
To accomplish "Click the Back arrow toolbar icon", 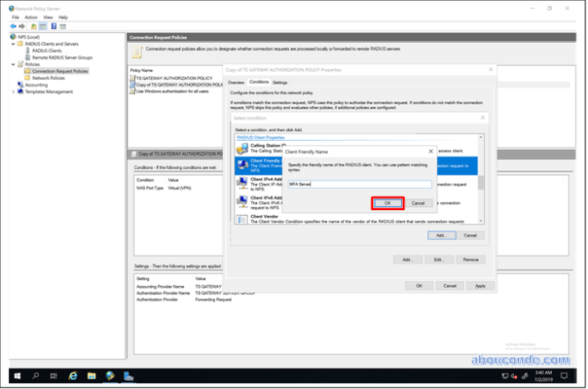I will pyautogui.click(x=15, y=26).
